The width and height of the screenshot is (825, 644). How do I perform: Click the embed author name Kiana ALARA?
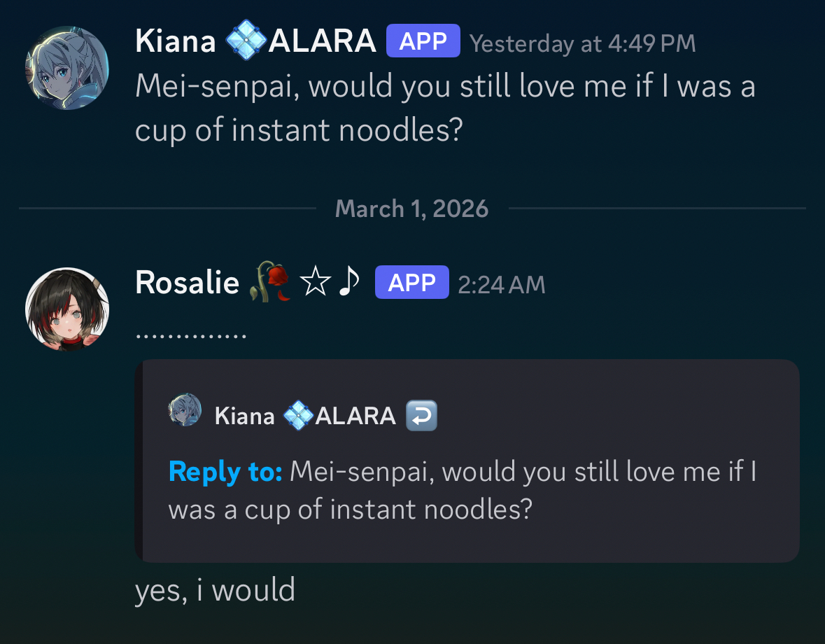pyautogui.click(x=305, y=416)
